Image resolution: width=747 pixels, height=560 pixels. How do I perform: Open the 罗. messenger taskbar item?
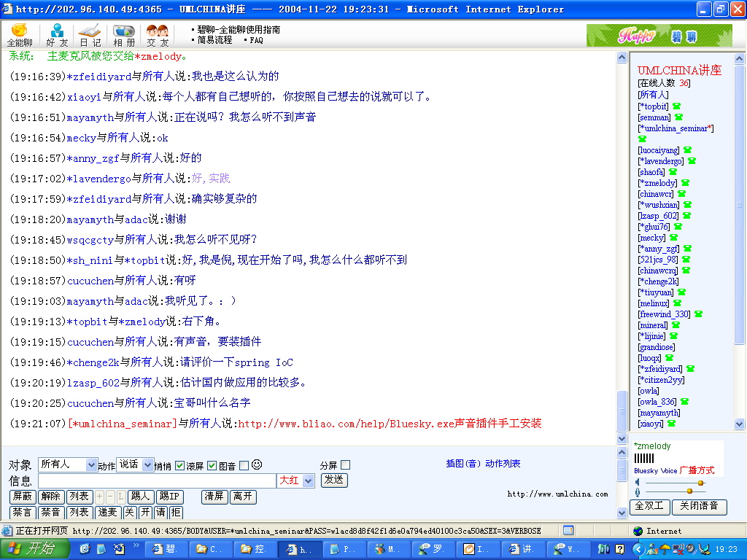(432, 549)
